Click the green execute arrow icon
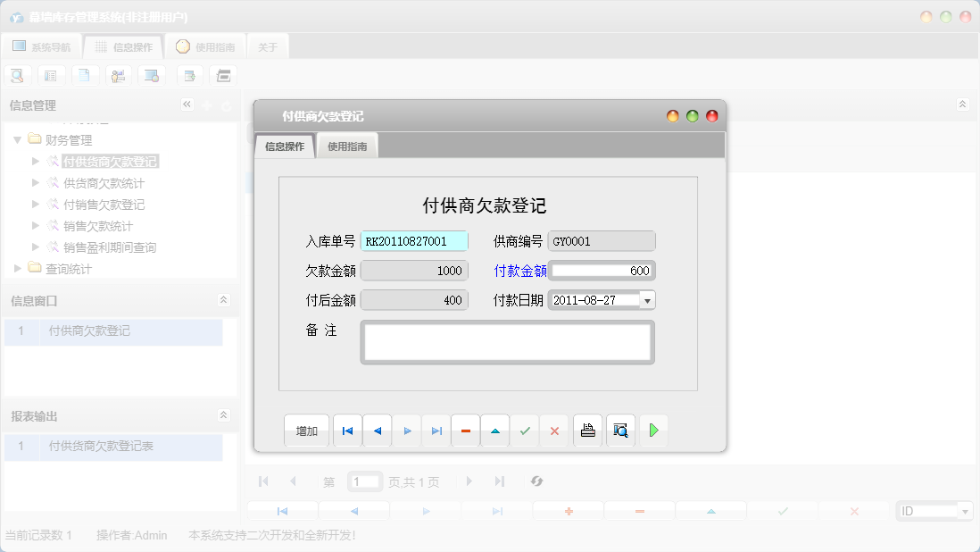980x552 pixels. tap(653, 430)
